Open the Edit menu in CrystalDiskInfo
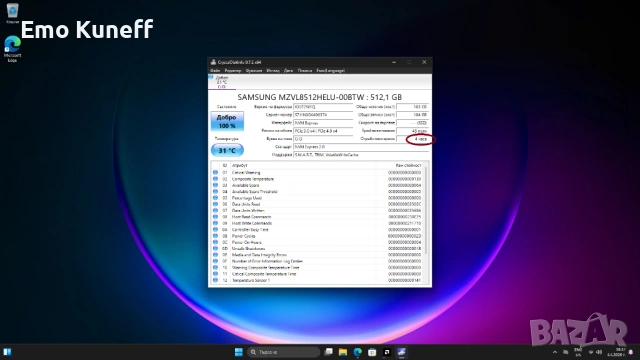Image resolution: width=640 pixels, height=360 pixels. tap(233, 71)
